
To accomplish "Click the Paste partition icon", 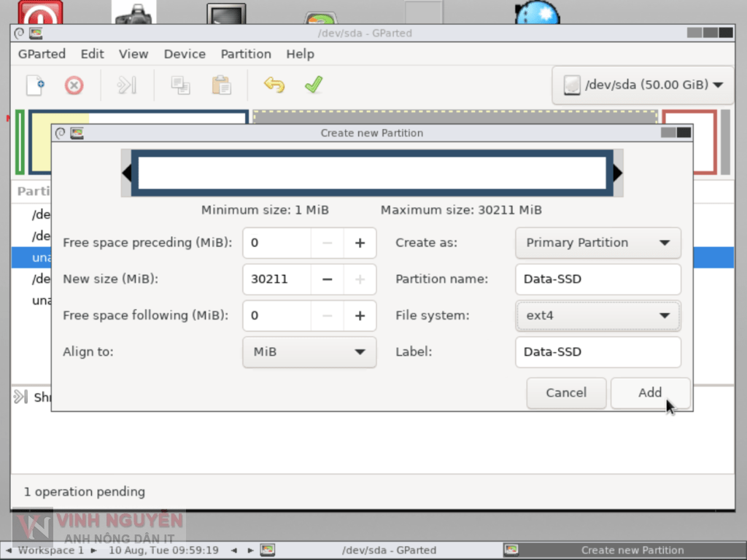I will (221, 85).
